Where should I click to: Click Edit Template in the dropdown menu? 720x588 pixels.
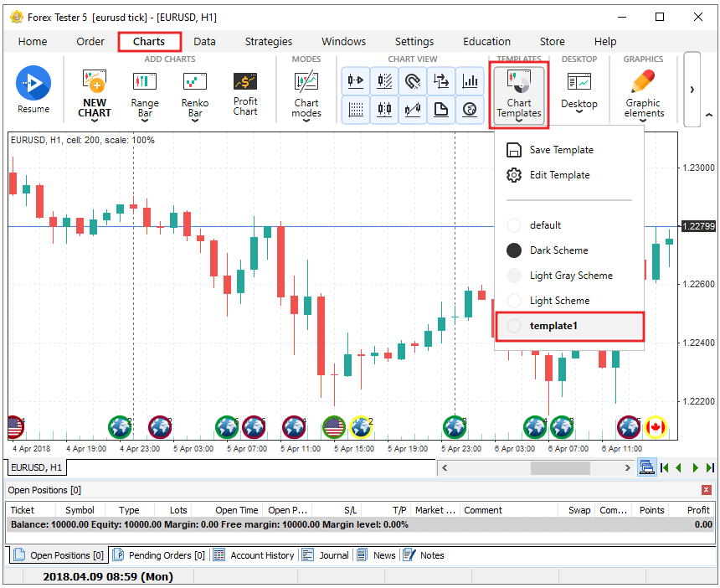(x=559, y=175)
